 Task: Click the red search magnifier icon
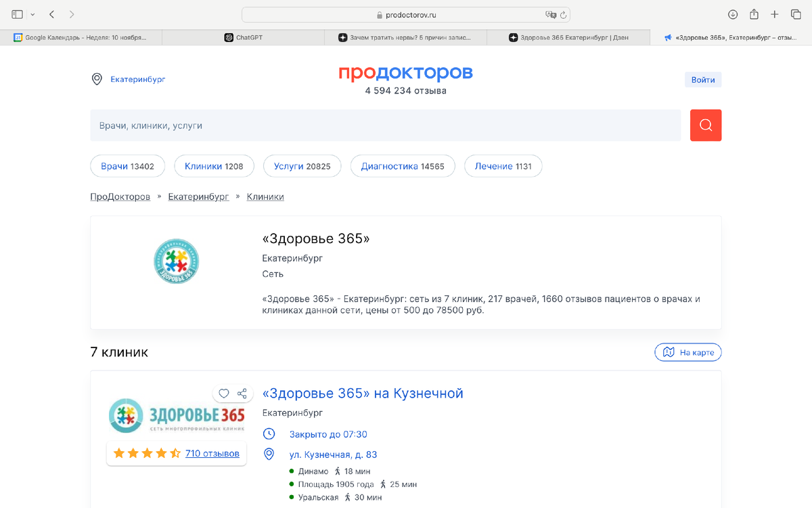tap(706, 125)
